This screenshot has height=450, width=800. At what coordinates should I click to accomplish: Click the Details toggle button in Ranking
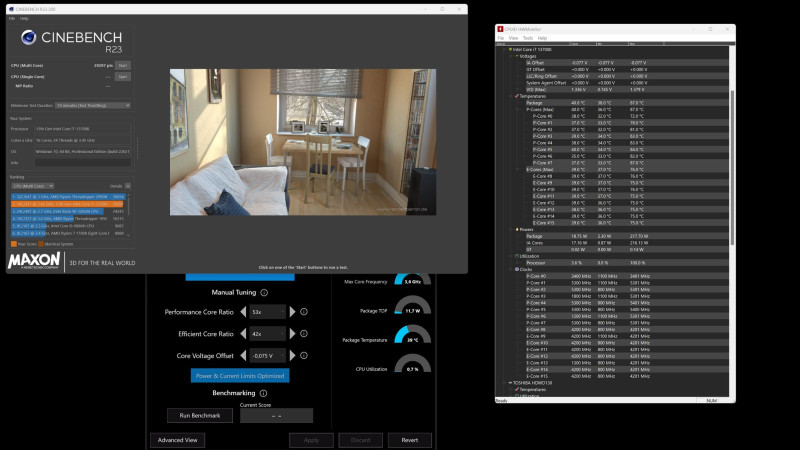(x=128, y=186)
